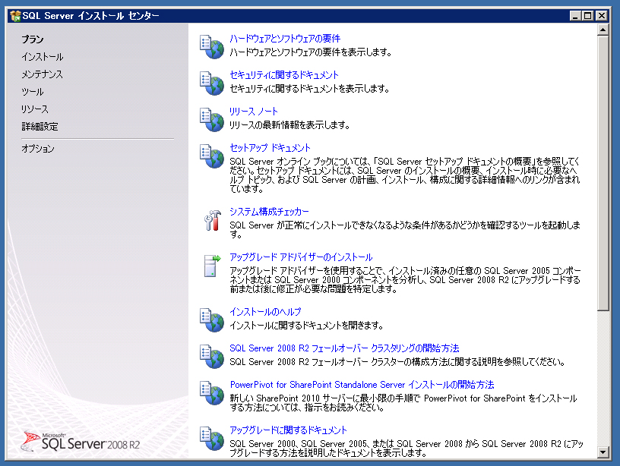
Task: Open the ツール category
Action: click(32, 92)
